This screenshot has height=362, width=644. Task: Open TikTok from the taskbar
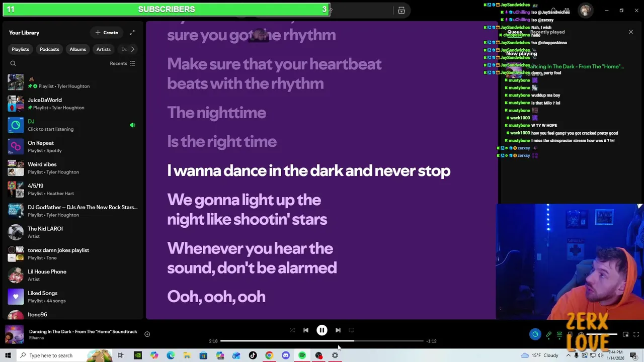(x=253, y=355)
